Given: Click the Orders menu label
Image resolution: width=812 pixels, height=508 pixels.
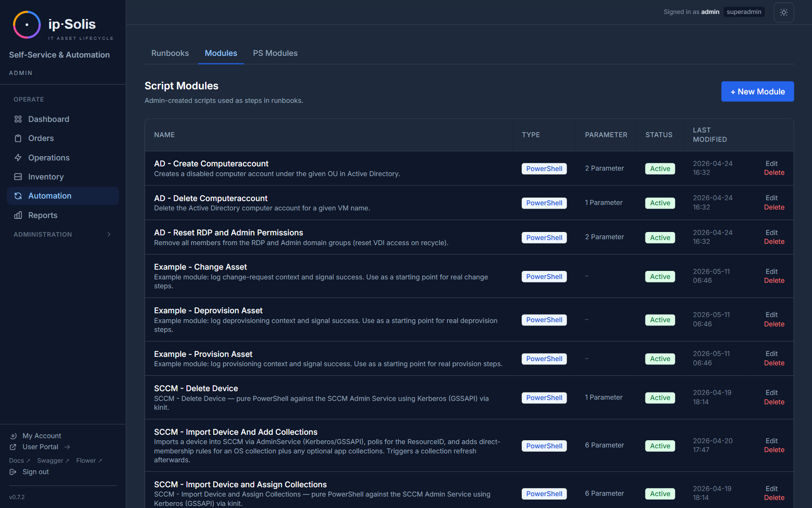Looking at the screenshot, I should coord(41,138).
